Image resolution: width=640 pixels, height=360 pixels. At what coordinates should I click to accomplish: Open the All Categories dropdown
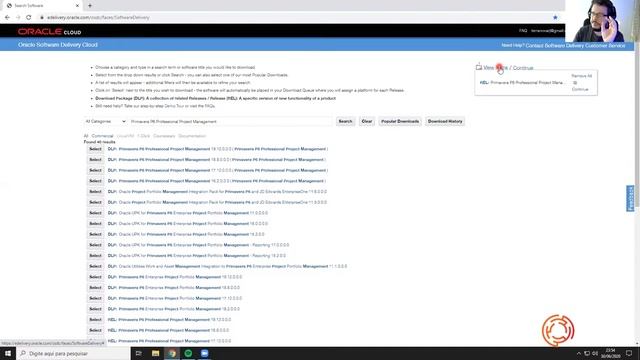[105, 121]
